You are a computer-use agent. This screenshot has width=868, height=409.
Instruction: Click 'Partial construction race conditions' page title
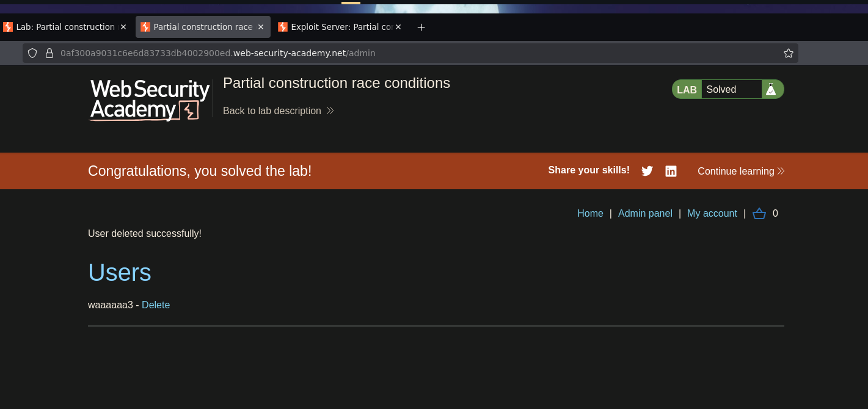pos(337,83)
